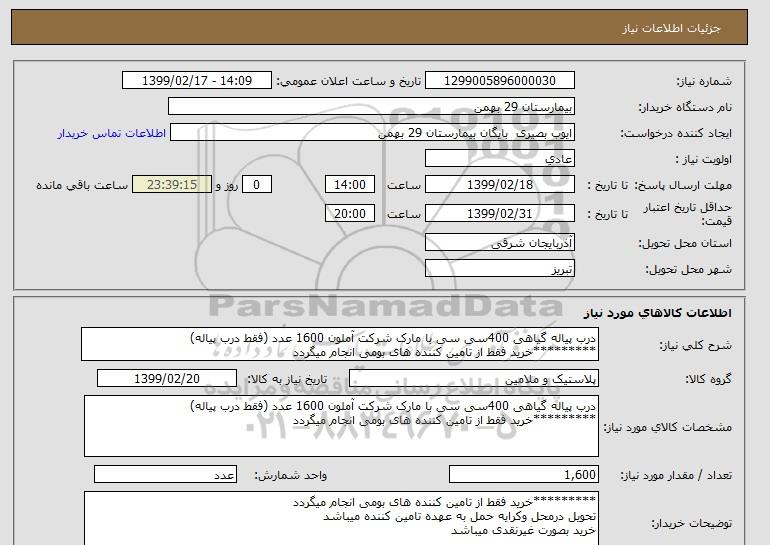Click the اولویت نیاز label

coord(704,160)
